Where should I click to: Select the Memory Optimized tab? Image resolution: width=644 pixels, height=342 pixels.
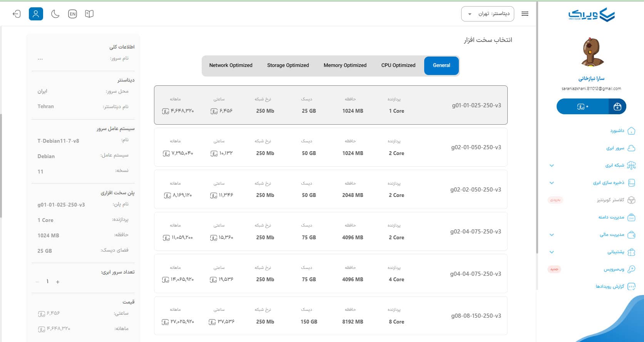click(345, 65)
